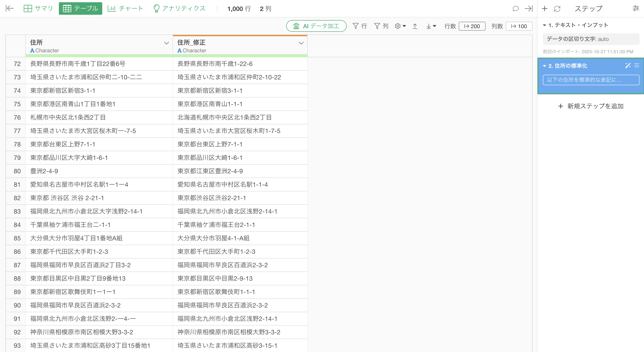Open the download arrow dropdown
Viewport: 644px width, 352px height.
tap(431, 26)
